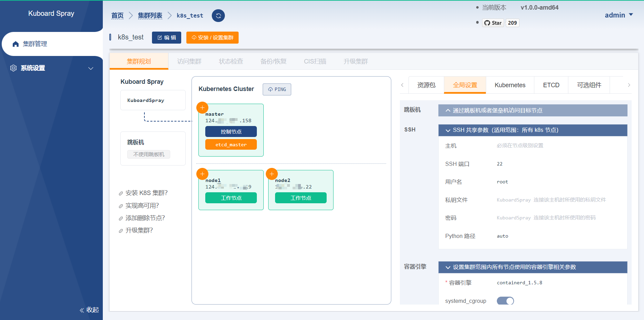
Task: Click the SSH 端口 value 22
Action: [x=500, y=164]
